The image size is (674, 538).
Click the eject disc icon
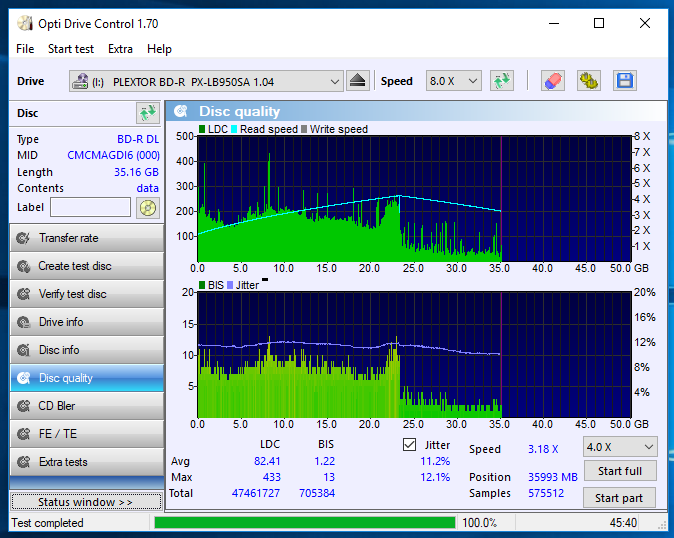[x=358, y=81]
